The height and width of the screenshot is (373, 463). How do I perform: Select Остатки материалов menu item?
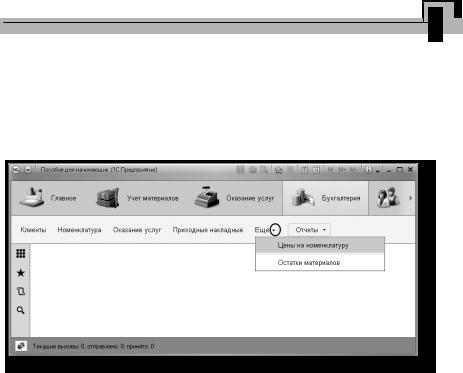[320, 263]
